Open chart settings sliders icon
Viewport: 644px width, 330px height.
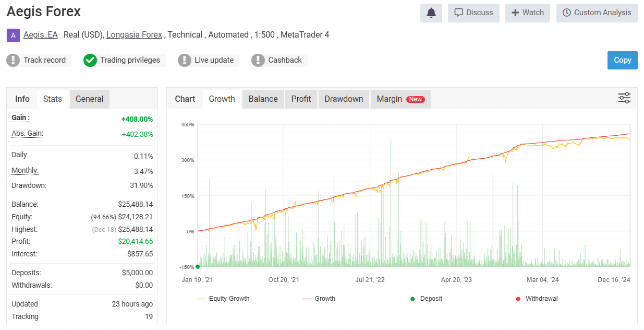click(x=624, y=98)
